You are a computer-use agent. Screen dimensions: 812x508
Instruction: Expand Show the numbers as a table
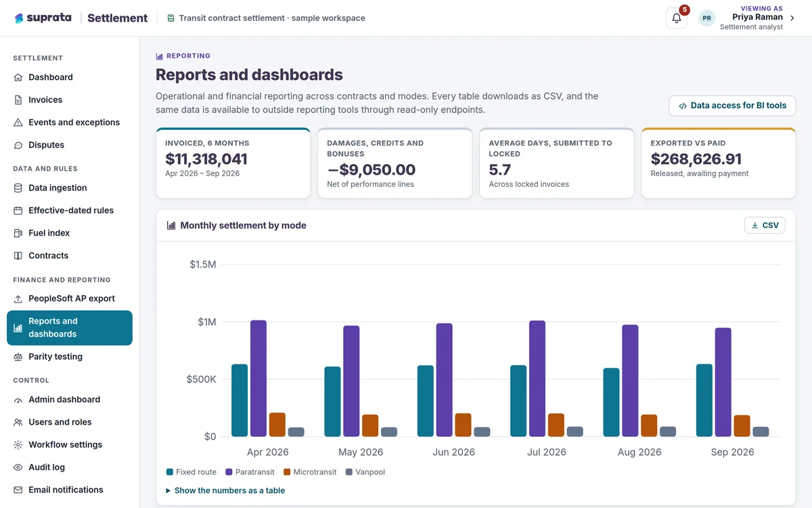pyautogui.click(x=225, y=490)
